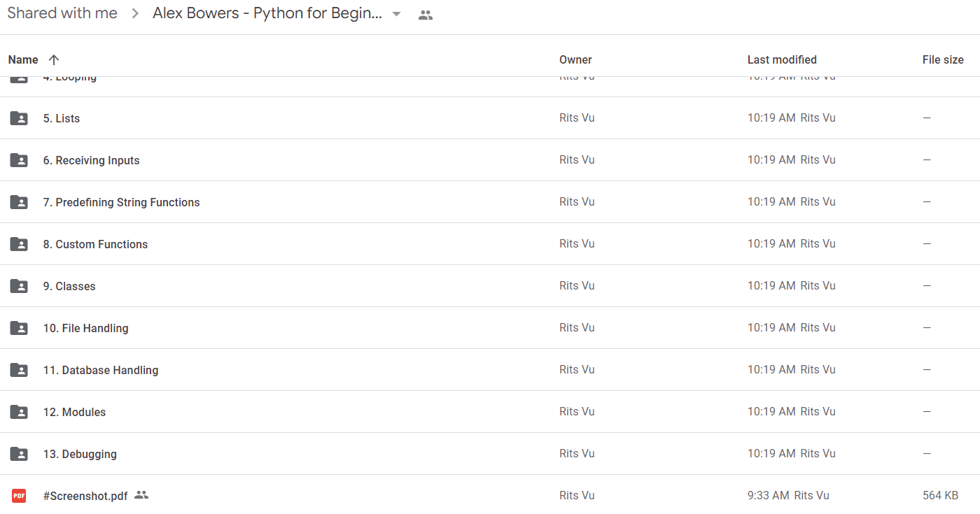Screen dimensions: 980x514
Task: Click the shared people icon next to folder title
Action: (425, 15)
